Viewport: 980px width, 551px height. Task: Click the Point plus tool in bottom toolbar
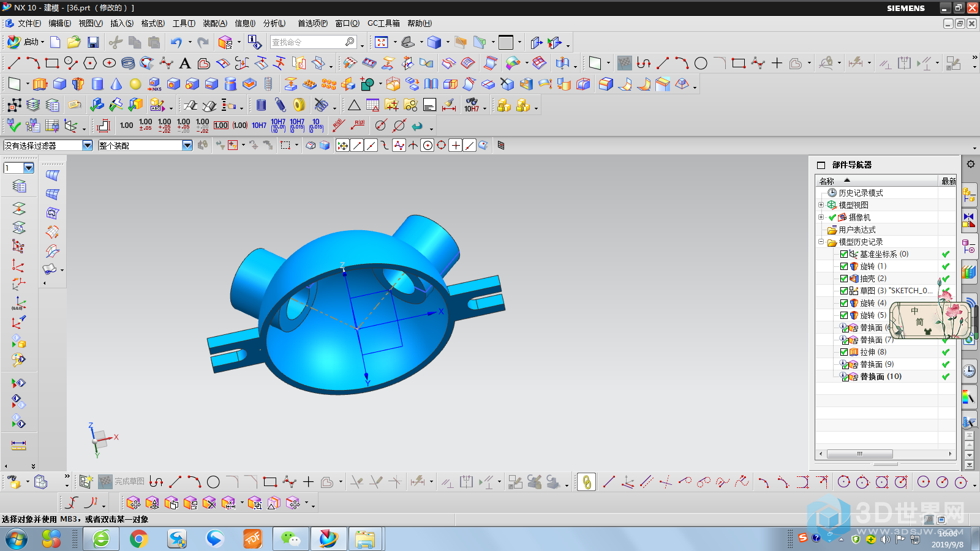click(308, 482)
